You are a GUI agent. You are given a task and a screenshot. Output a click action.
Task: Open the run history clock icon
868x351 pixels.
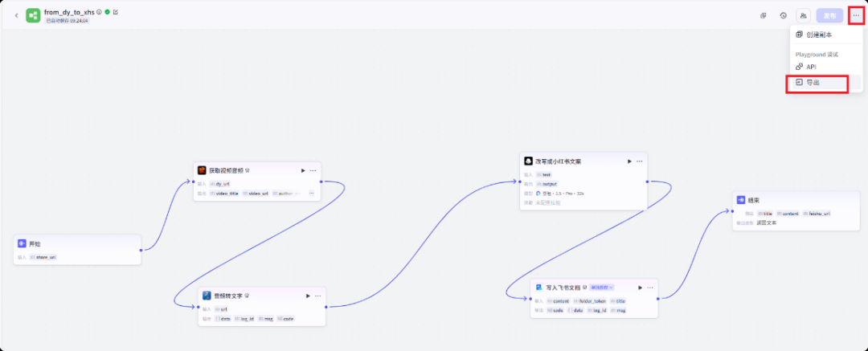tap(783, 15)
